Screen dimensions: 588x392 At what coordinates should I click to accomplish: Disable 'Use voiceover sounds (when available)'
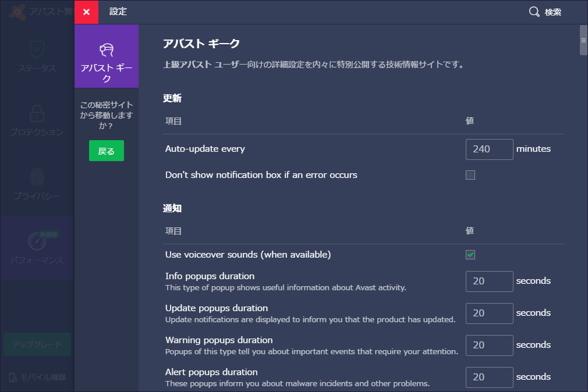pyautogui.click(x=470, y=255)
